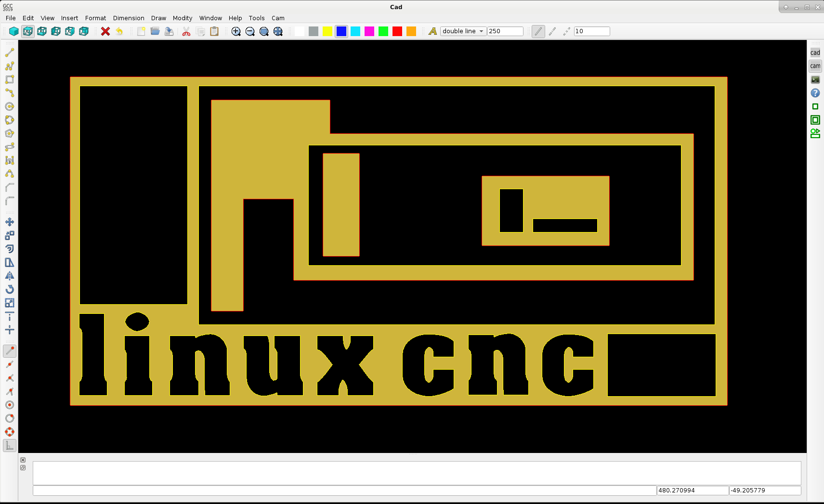Open the Cam menu
The width and height of the screenshot is (824, 504).
[x=278, y=18]
